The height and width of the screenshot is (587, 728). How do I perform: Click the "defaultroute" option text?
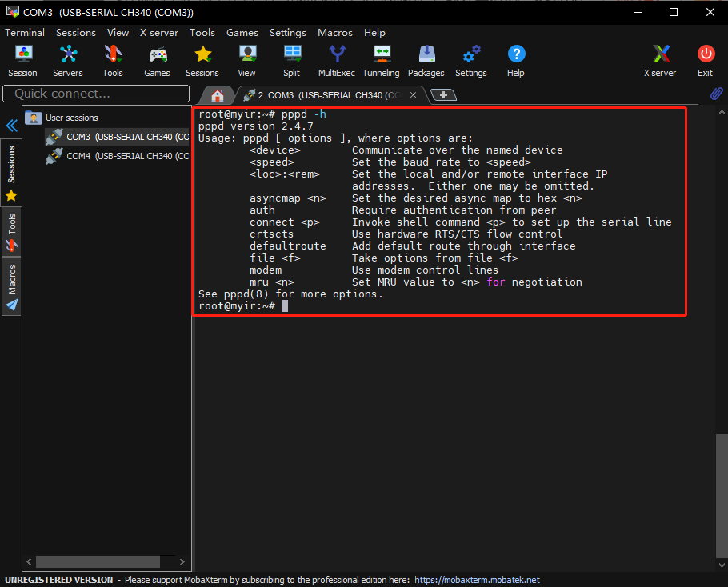click(x=288, y=246)
